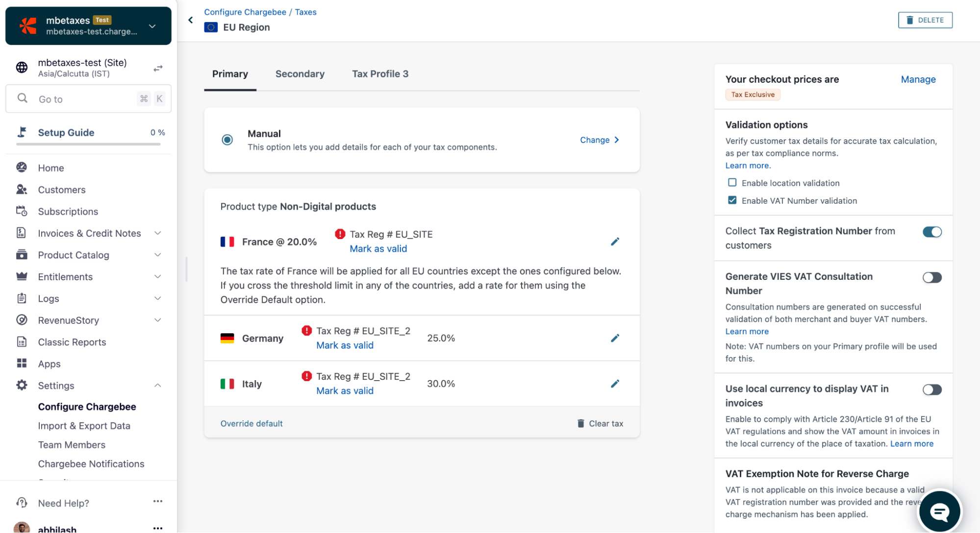980x533 pixels.
Task: Click the back arrow beside EU Region
Action: click(x=191, y=20)
